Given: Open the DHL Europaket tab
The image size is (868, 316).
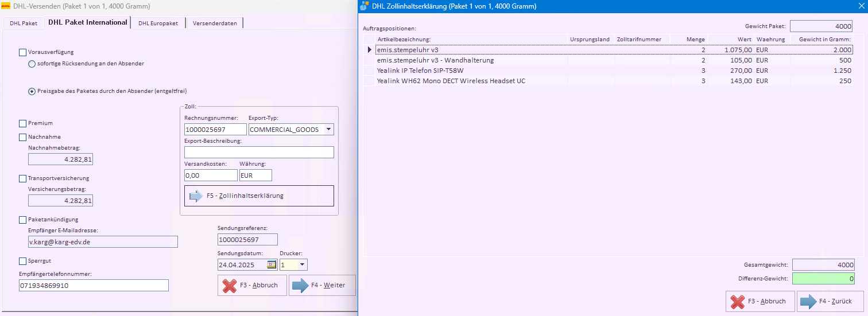Looking at the screenshot, I should tap(158, 24).
